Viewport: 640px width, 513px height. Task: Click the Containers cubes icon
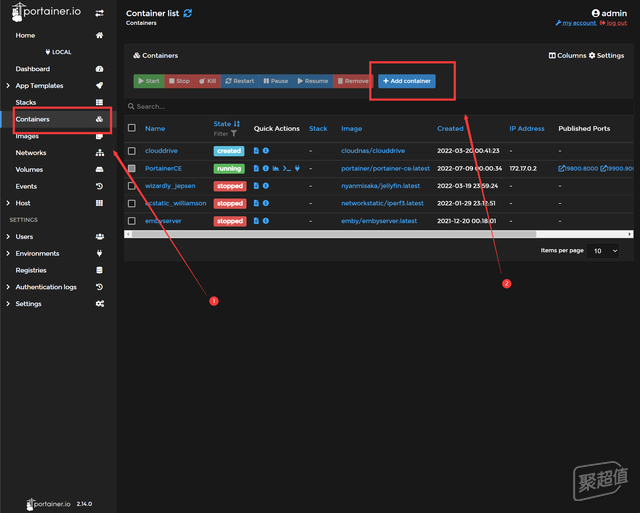pyautogui.click(x=99, y=119)
